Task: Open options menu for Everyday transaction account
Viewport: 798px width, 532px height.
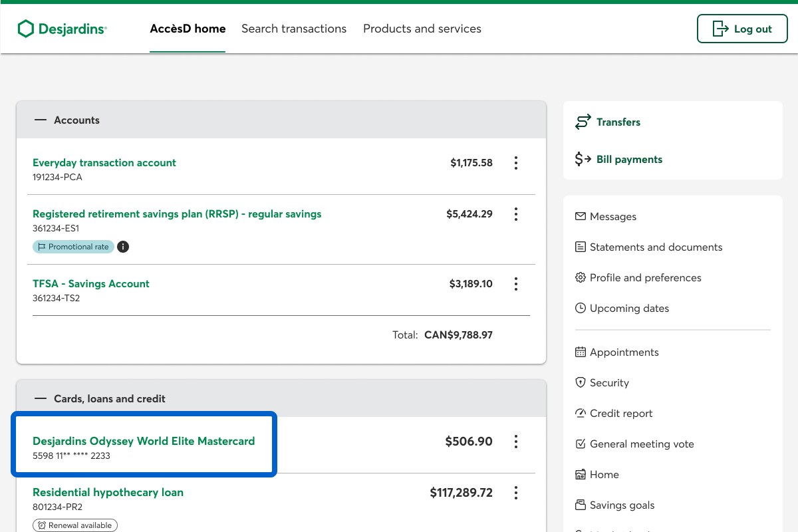Action: [516, 163]
